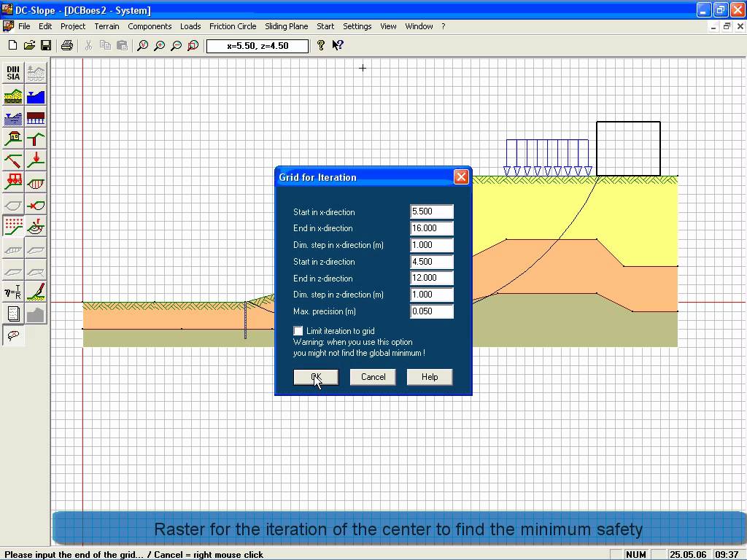Click the Max. precision input field
The height and width of the screenshot is (560, 747).
(x=431, y=311)
